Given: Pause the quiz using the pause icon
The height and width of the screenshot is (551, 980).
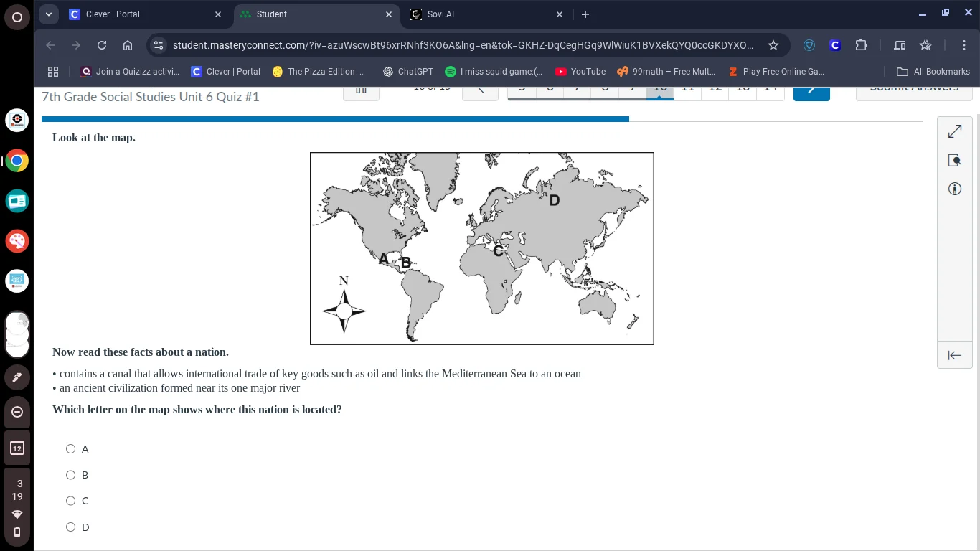Looking at the screenshot, I should click(361, 88).
